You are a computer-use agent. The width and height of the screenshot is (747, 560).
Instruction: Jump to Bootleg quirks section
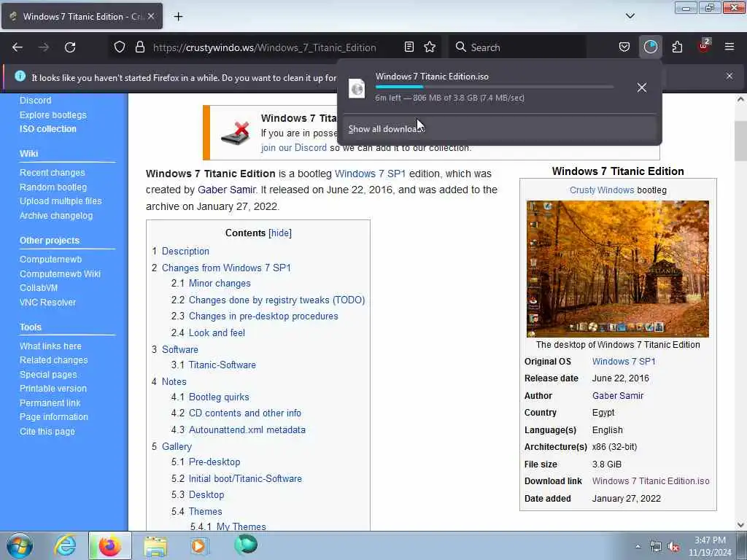click(219, 397)
